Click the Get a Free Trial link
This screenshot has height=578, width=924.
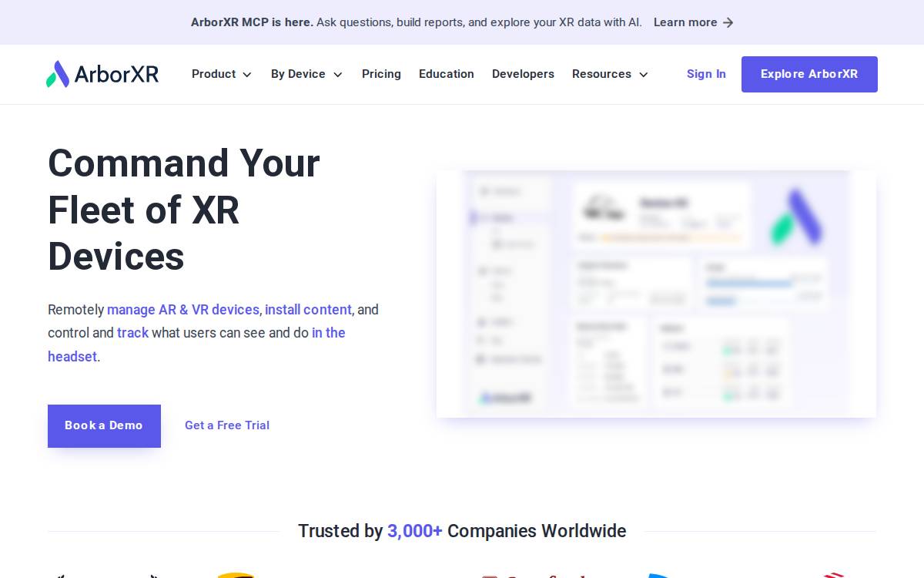point(227,425)
